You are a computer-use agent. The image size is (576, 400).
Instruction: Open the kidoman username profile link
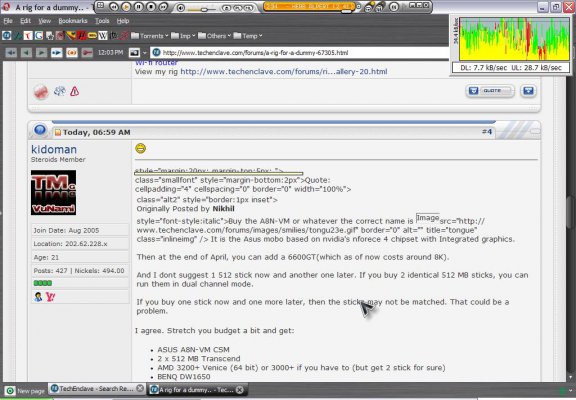click(54, 149)
